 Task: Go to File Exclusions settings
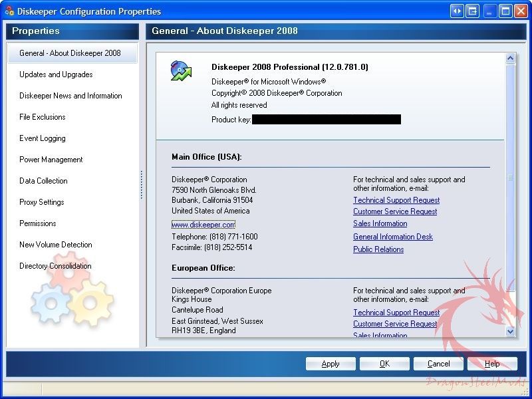[x=43, y=117]
